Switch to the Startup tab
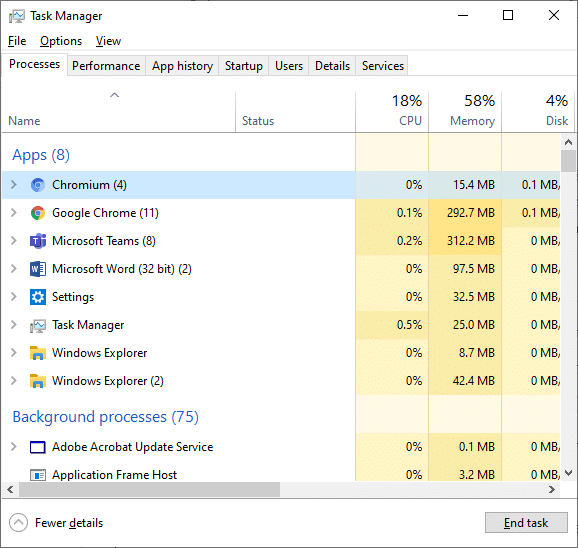Viewport: 578px width, 548px height. (x=244, y=66)
